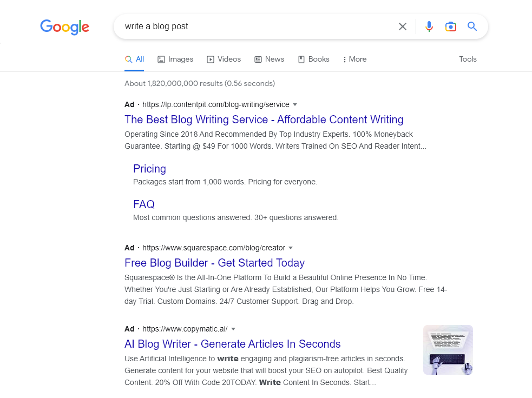This screenshot has width=532, height=398.
Task: Clear the search query with the X icon
Action: pyautogui.click(x=402, y=26)
